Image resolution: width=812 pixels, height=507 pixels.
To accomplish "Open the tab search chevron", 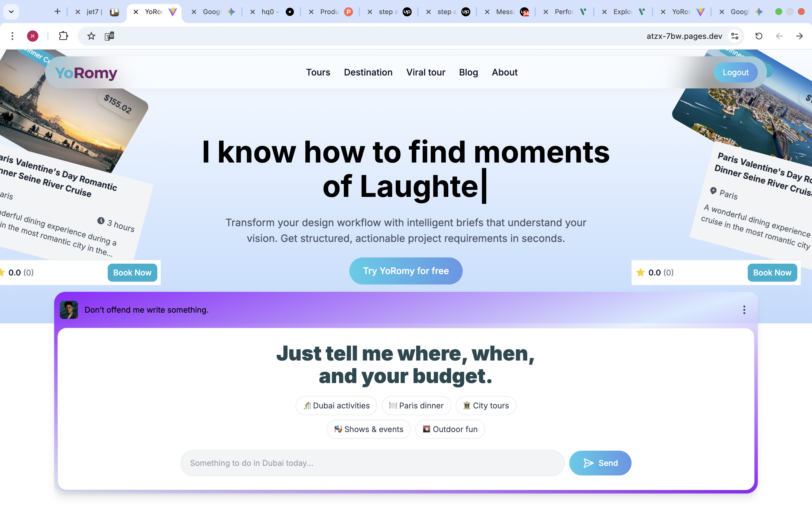I will coord(11,12).
